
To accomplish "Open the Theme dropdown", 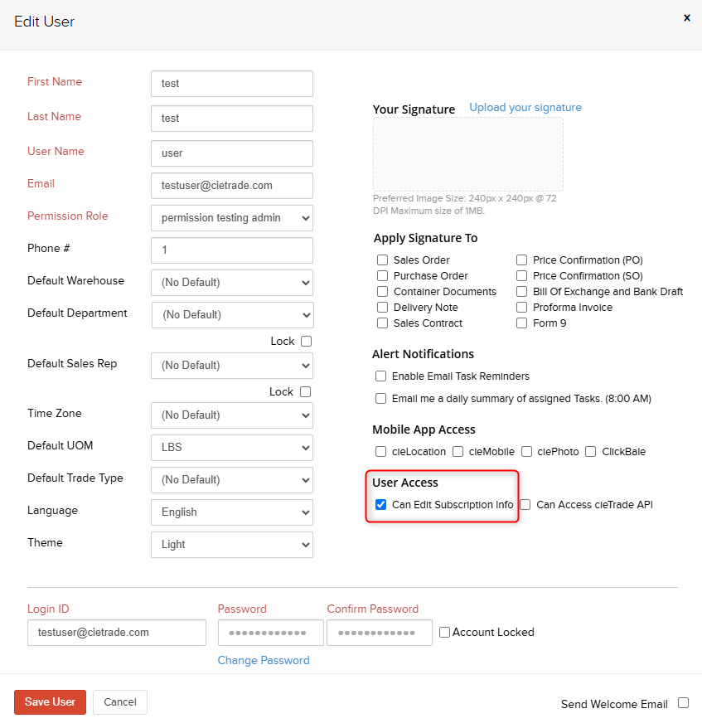I will tap(232, 545).
